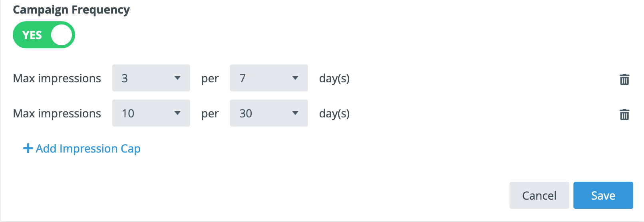Click the Campaign Frequency heading
The image size is (644, 222).
[x=72, y=10]
